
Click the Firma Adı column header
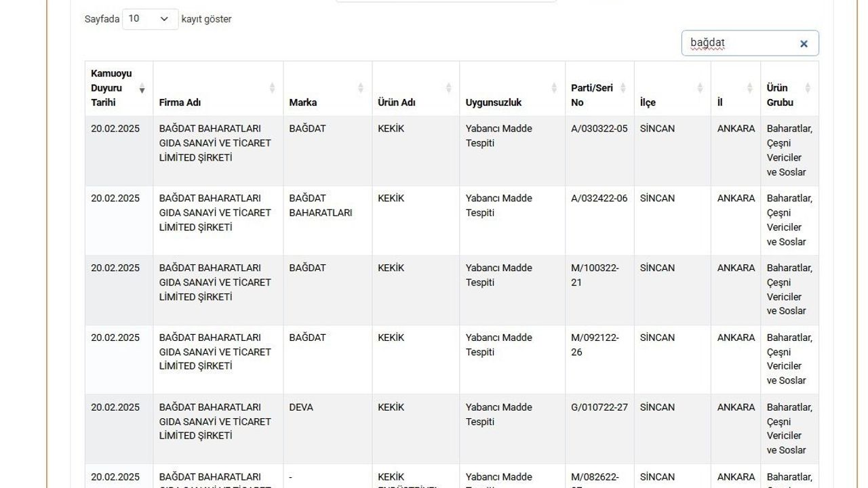(x=180, y=103)
